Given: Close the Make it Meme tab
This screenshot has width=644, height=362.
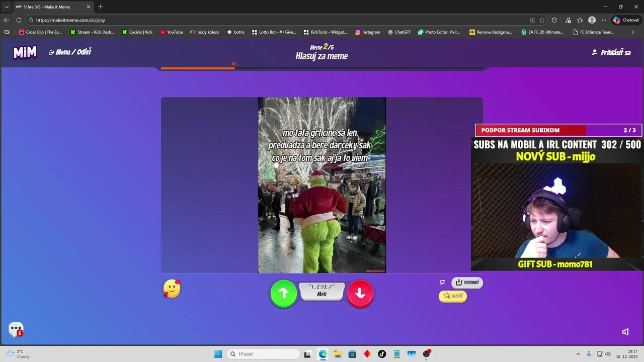Looking at the screenshot, I should pos(88,7).
